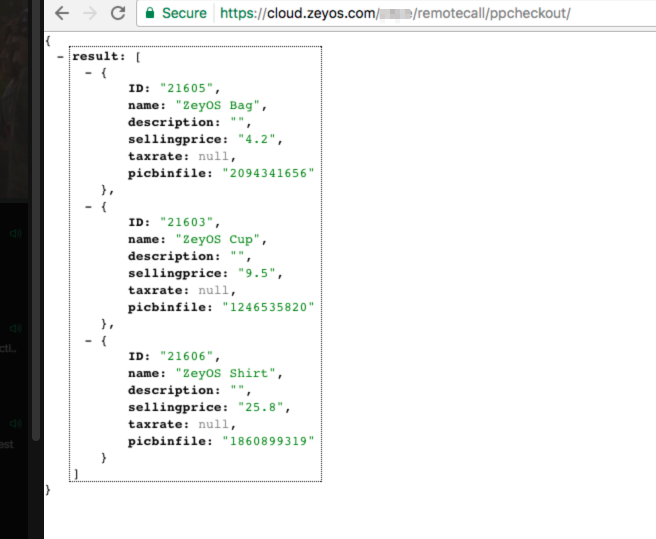Select picbinfile value "2094341656"
The height and width of the screenshot is (539, 656).
[x=268, y=173]
